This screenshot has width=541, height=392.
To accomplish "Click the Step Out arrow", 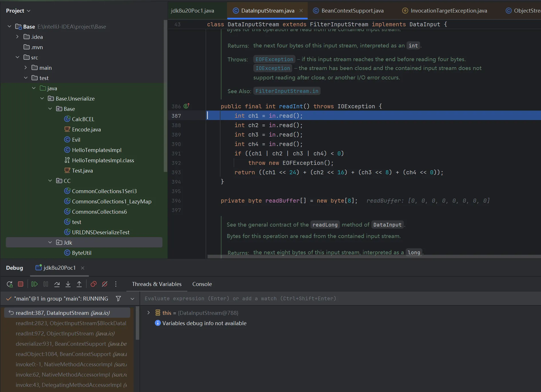I will 79,284.
